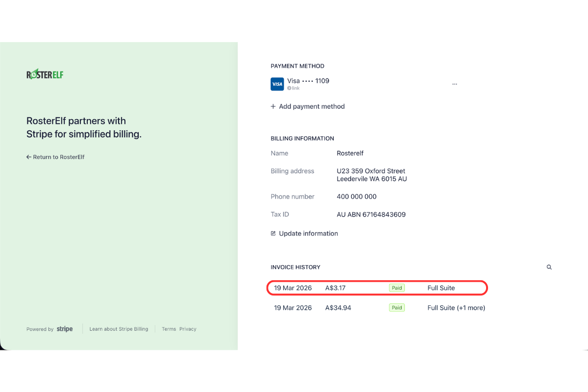Click the Paid badge on the A$34.94 invoice

(x=396, y=308)
